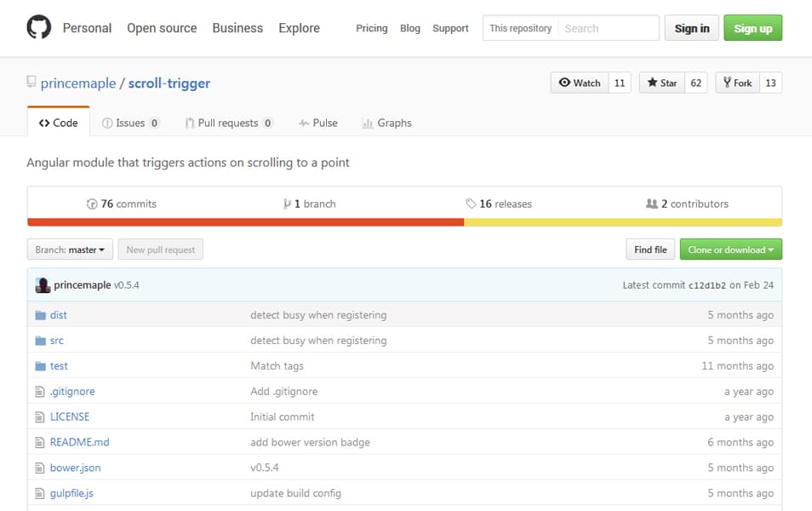
Task: Switch to the Graphs tab
Action: click(386, 123)
